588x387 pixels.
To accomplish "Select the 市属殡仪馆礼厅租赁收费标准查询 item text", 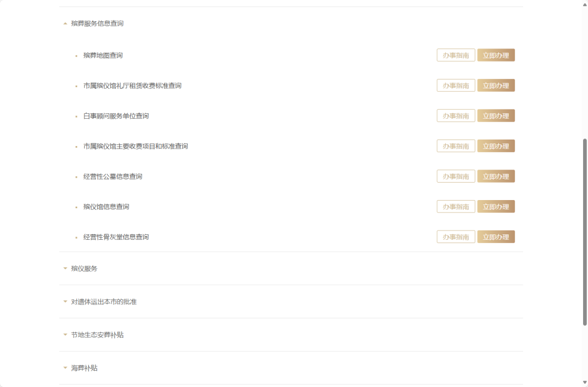I will click(132, 86).
